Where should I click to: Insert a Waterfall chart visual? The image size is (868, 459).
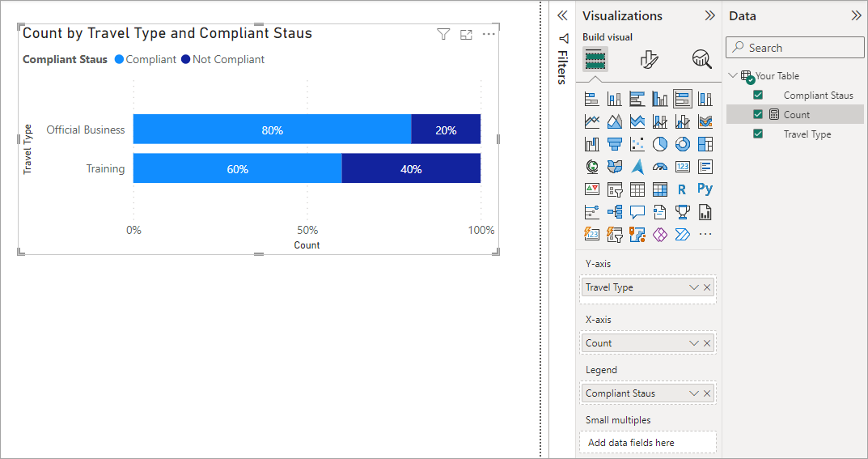pyautogui.click(x=592, y=144)
